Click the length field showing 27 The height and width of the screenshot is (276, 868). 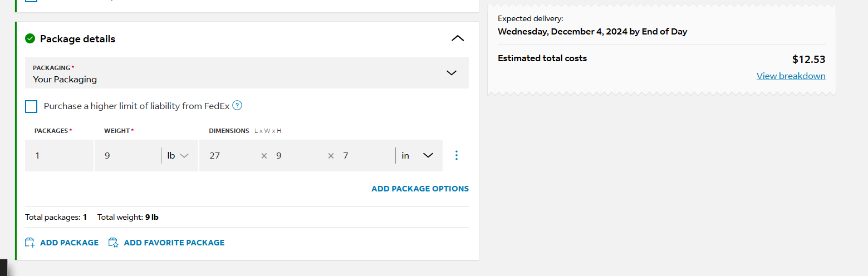click(x=229, y=155)
